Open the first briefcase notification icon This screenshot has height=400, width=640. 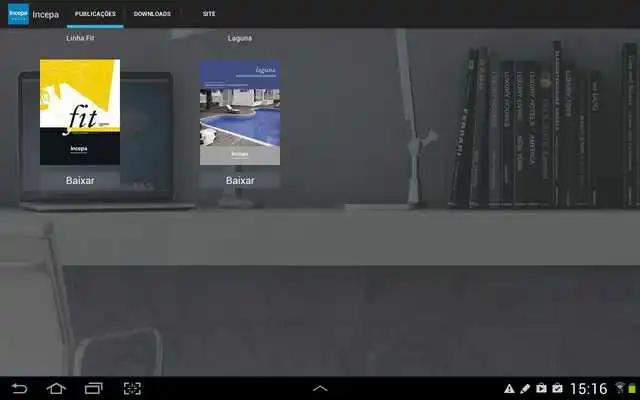click(541, 388)
